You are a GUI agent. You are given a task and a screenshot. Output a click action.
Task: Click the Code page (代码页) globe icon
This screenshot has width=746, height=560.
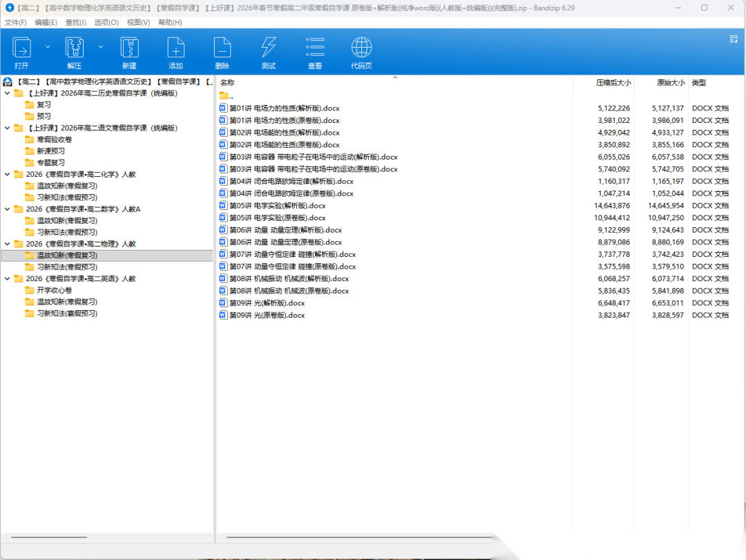361,48
